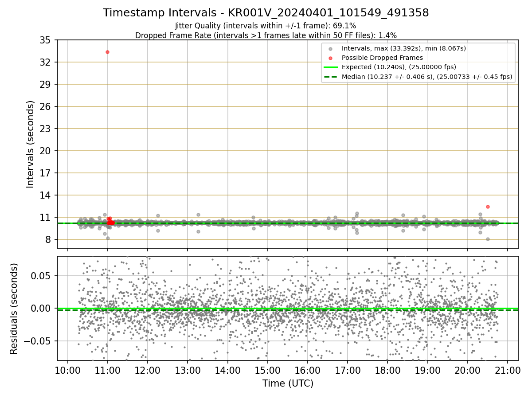532x399 pixels.
Task: Click legend entry 'Possible Dropped Frames'
Action: coord(382,58)
